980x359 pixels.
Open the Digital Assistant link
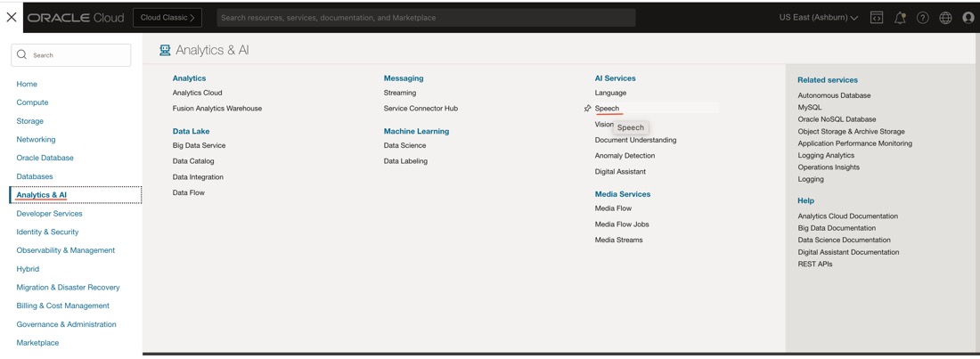[x=621, y=171]
